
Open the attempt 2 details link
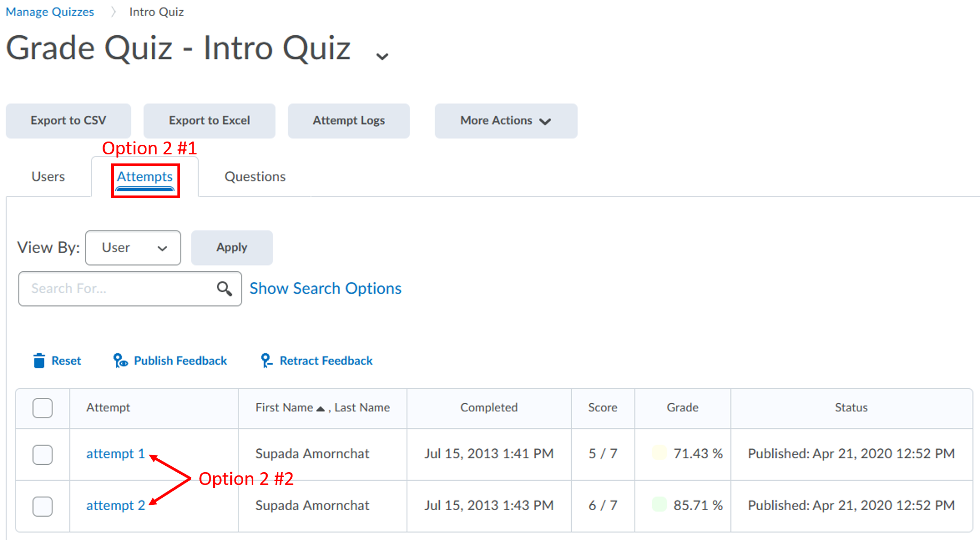point(115,505)
